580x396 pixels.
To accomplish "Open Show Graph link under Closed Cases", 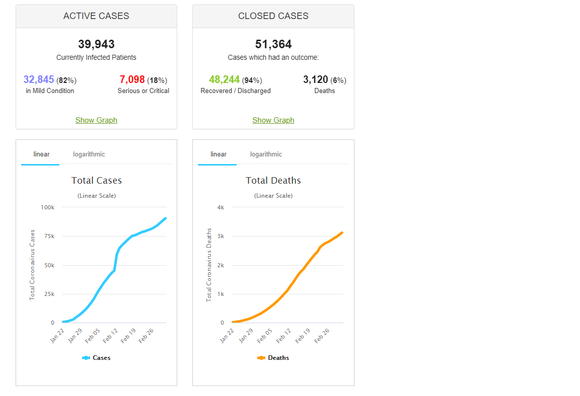I will (x=273, y=120).
